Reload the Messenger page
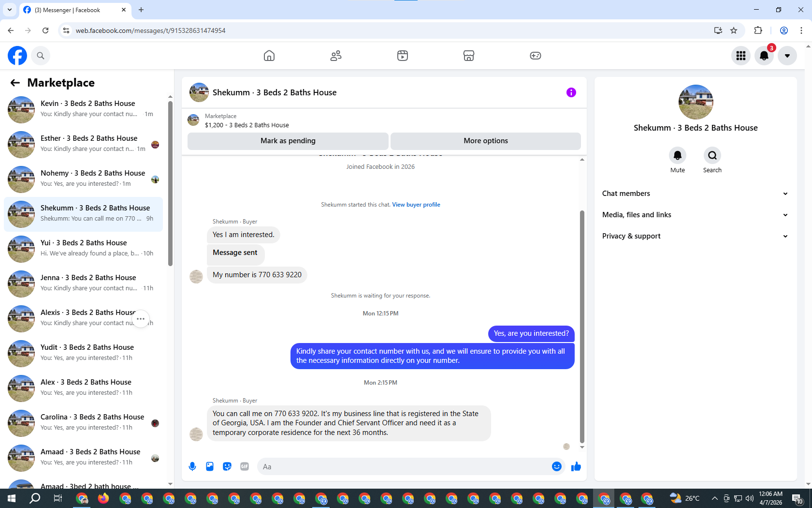812x508 pixels. (x=45, y=30)
